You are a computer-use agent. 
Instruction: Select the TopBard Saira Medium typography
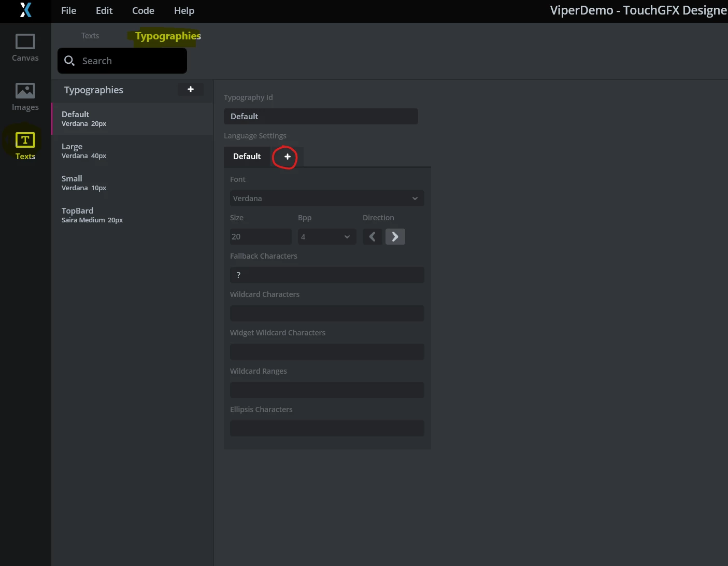(x=132, y=215)
